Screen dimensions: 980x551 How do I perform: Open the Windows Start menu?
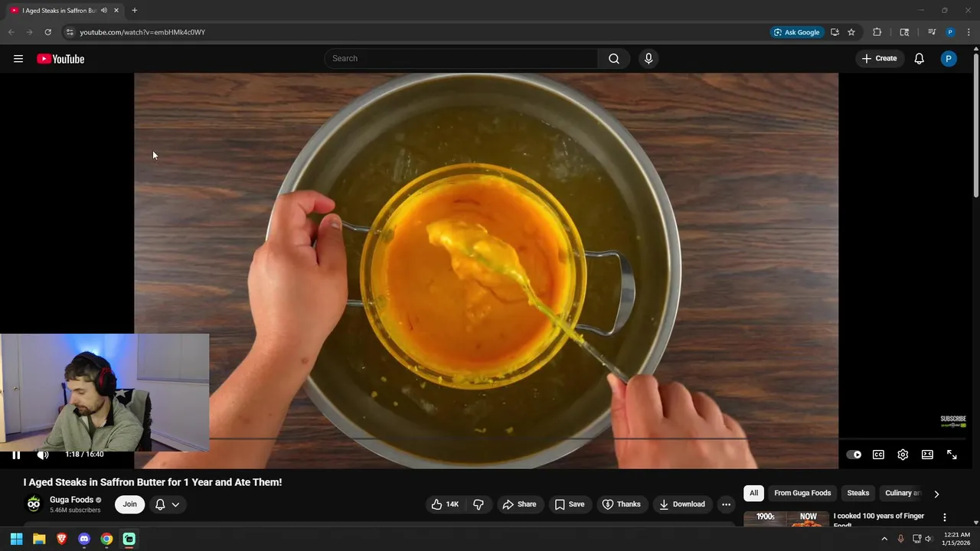(16, 539)
